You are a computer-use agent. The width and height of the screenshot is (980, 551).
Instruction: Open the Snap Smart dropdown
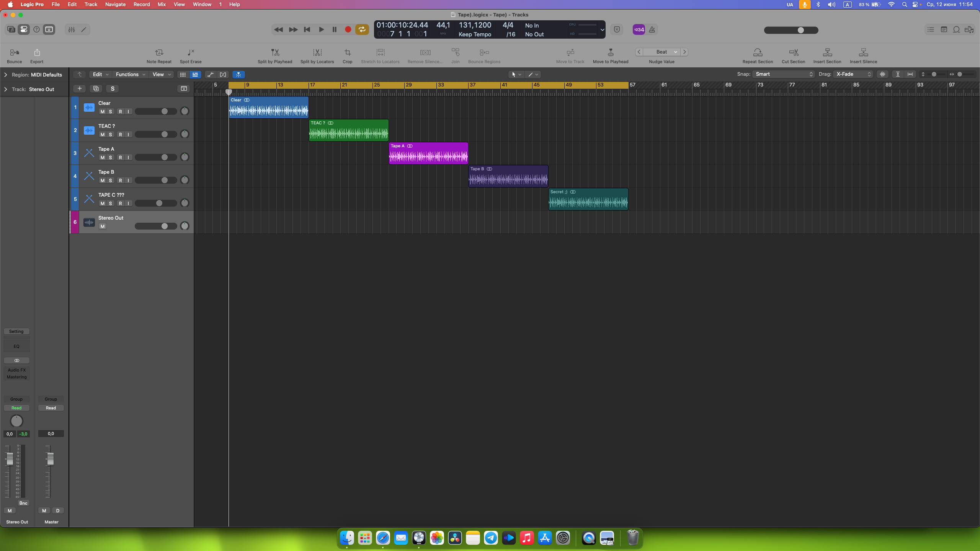(x=783, y=74)
